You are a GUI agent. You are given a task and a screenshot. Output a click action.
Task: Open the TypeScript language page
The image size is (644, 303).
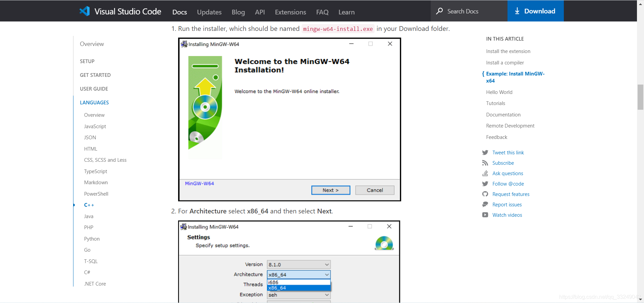click(96, 171)
